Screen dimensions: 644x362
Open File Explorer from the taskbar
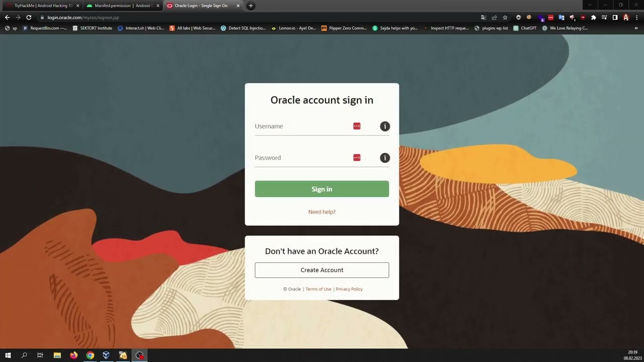coord(57,355)
